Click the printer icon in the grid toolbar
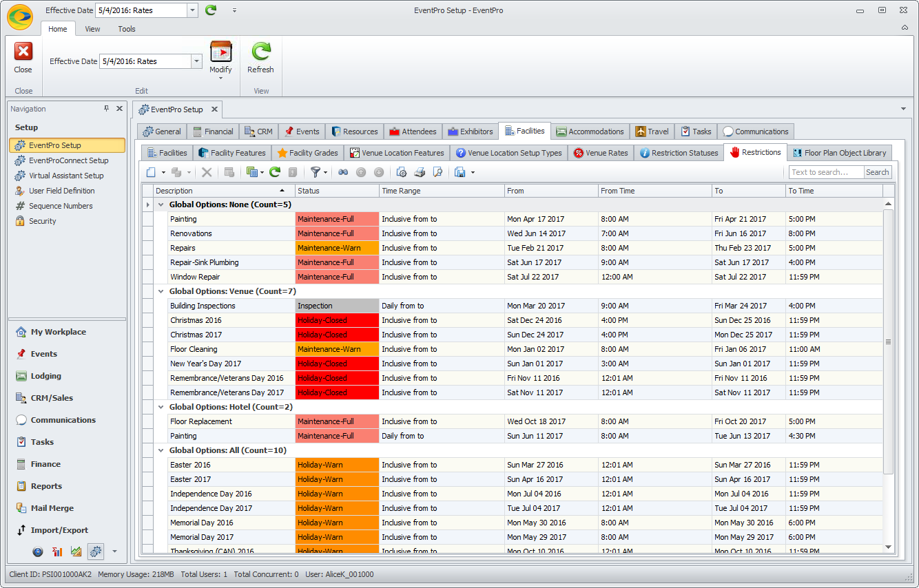 point(420,172)
